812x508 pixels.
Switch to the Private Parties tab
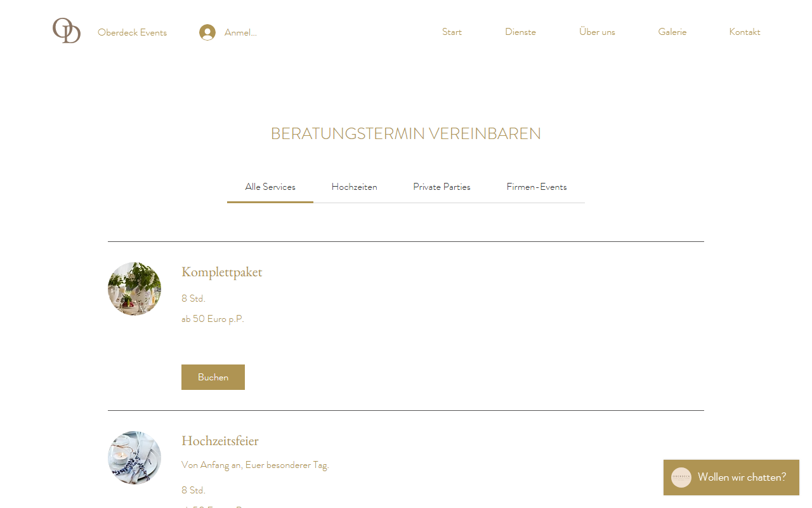click(x=442, y=187)
